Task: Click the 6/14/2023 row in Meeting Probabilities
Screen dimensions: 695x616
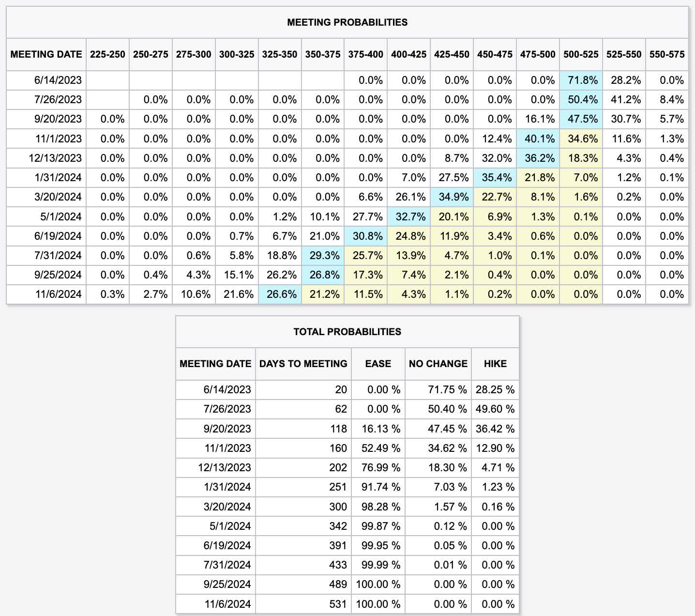Action: pyautogui.click(x=347, y=80)
